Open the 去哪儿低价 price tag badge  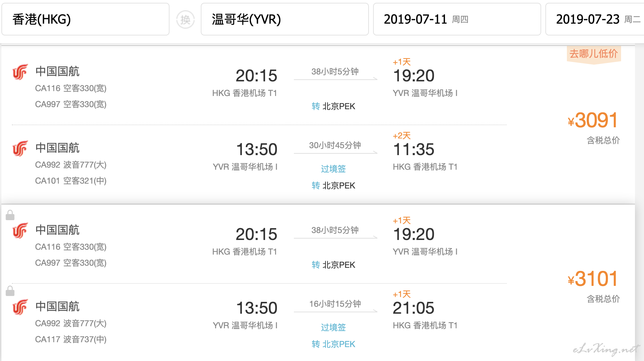point(594,54)
